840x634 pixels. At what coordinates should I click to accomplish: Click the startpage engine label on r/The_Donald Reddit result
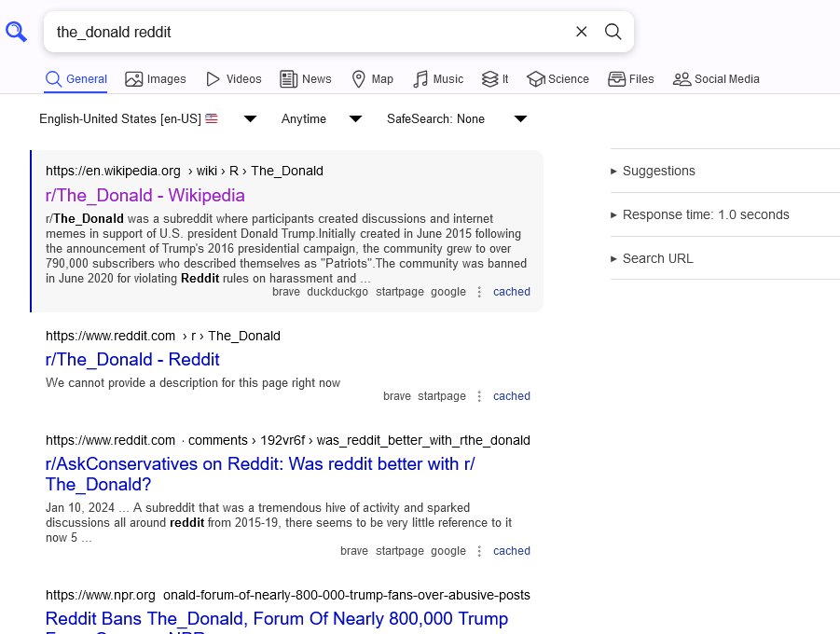coord(442,396)
